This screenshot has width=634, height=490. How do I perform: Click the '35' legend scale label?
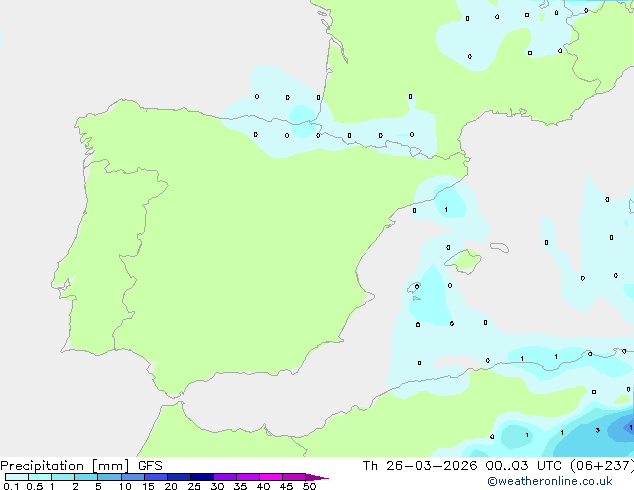pos(240,486)
